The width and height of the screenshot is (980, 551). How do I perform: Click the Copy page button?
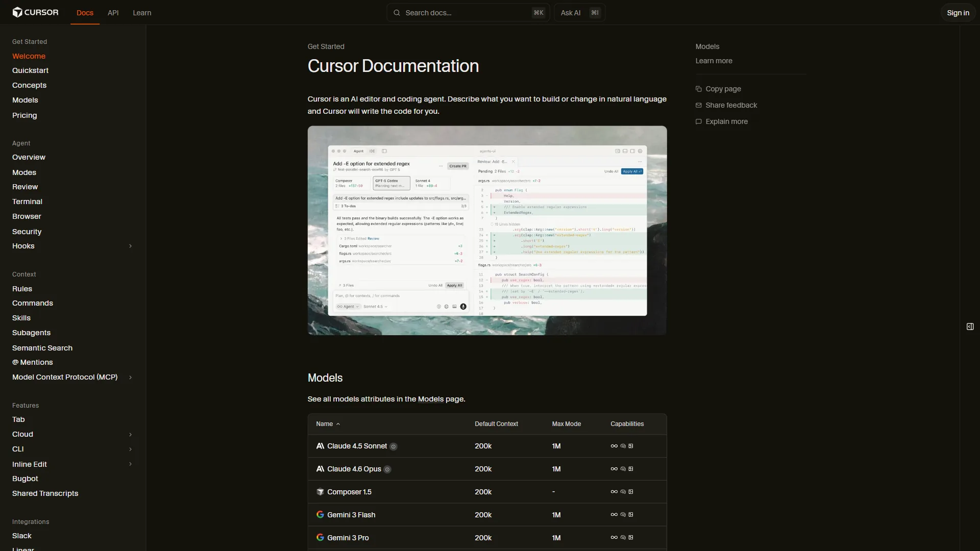click(718, 89)
